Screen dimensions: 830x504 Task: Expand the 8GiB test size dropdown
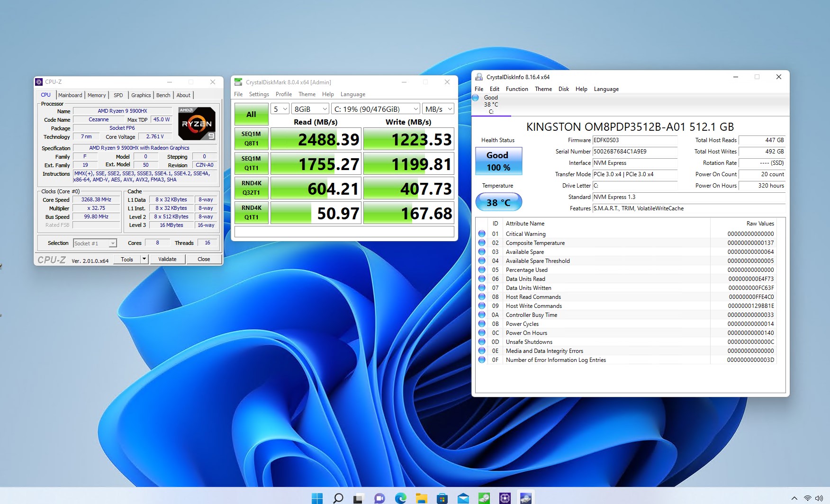click(310, 109)
